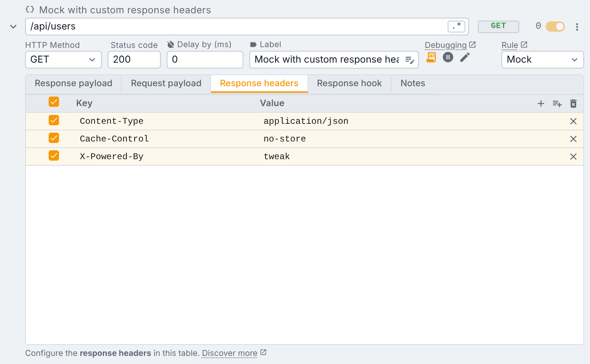The image size is (590, 364).
Task: Click the green GET method badge
Action: coord(499,27)
